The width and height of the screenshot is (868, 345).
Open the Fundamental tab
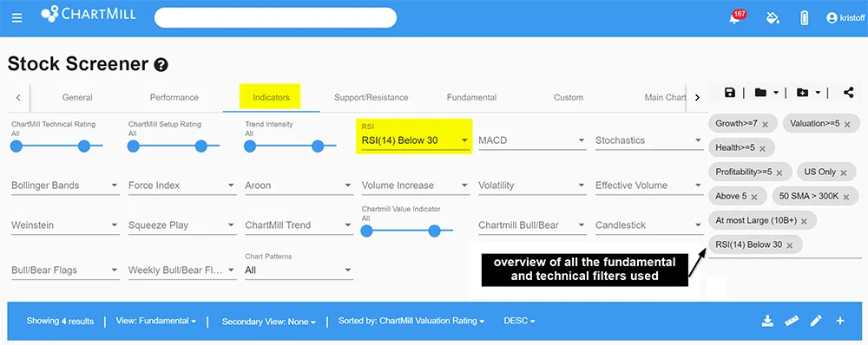tap(471, 97)
